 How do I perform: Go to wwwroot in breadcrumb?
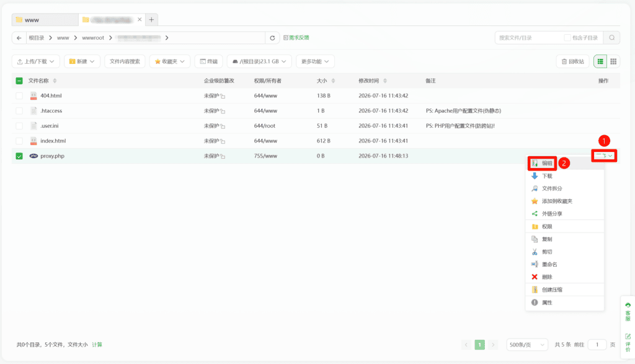93,38
